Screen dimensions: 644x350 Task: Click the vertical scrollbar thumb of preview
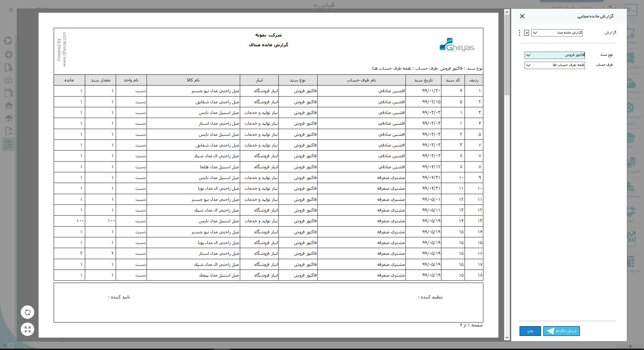pyautogui.click(x=507, y=55)
